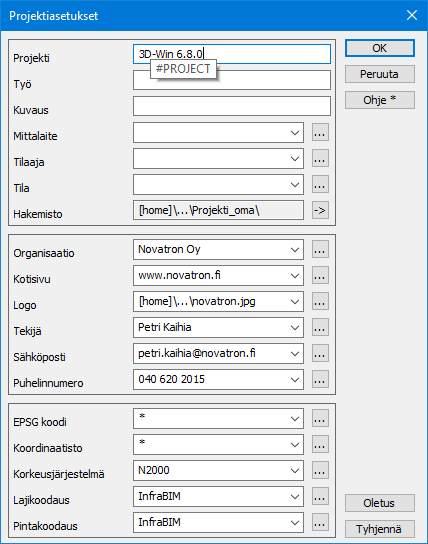Open the ellipsis button for Organisaatio
This screenshot has width=428, height=544.
point(320,249)
